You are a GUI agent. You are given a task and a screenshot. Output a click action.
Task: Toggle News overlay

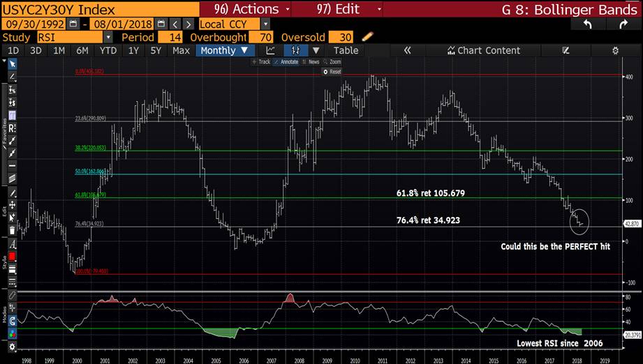point(311,62)
